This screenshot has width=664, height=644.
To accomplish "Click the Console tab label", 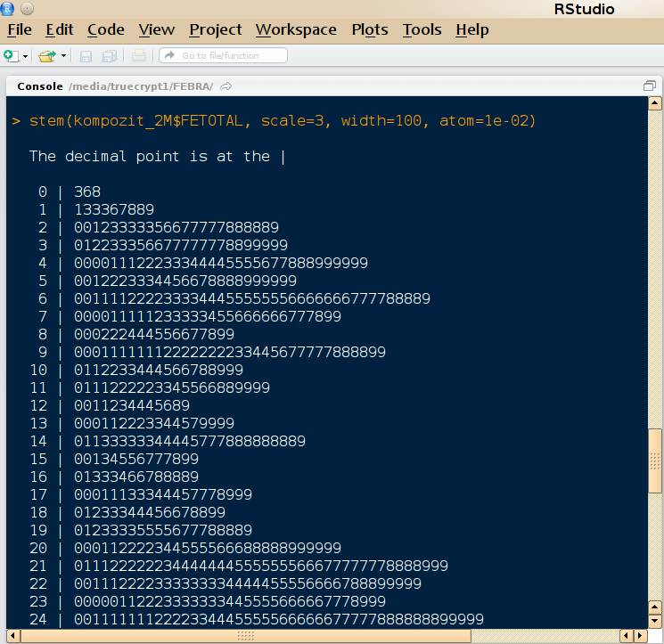I will [40, 86].
